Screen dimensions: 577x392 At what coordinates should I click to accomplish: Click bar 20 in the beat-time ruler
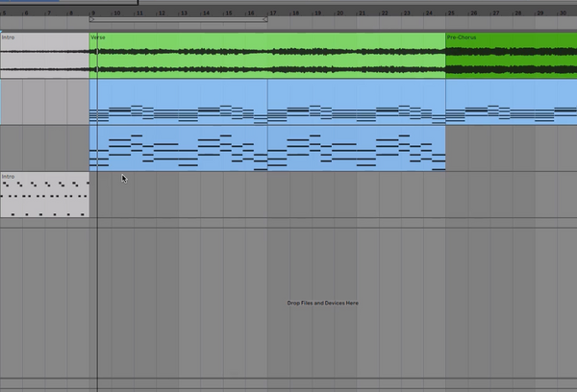tap(340, 13)
